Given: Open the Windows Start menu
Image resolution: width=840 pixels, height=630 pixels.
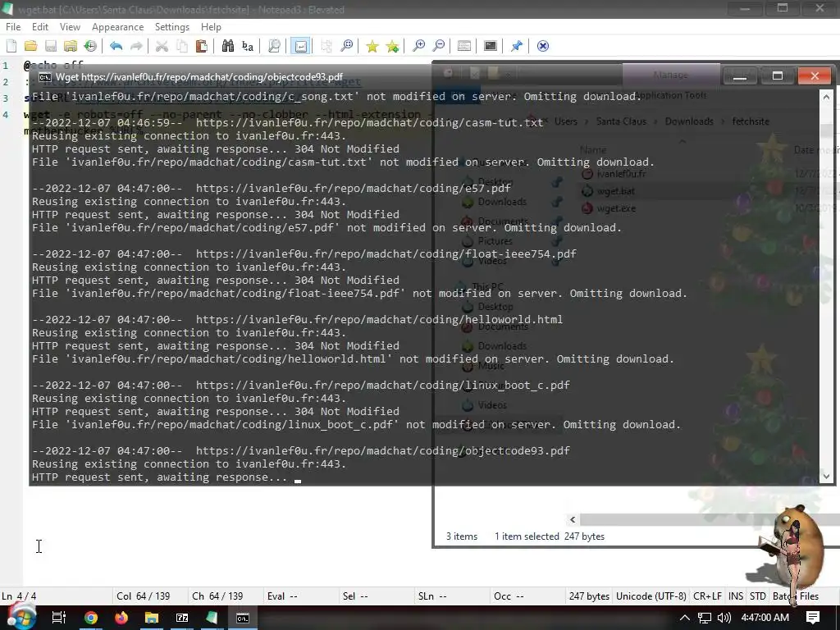Looking at the screenshot, I should click(x=21, y=618).
